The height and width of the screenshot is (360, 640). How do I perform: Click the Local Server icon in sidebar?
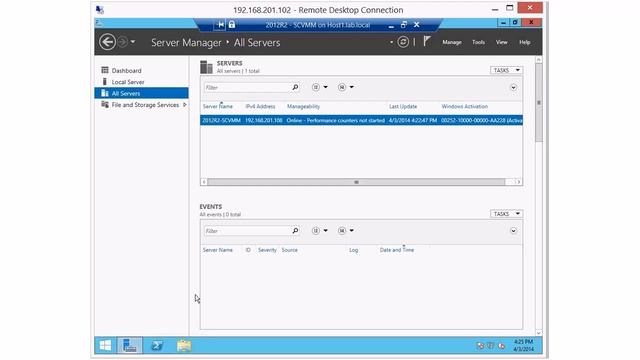point(104,82)
